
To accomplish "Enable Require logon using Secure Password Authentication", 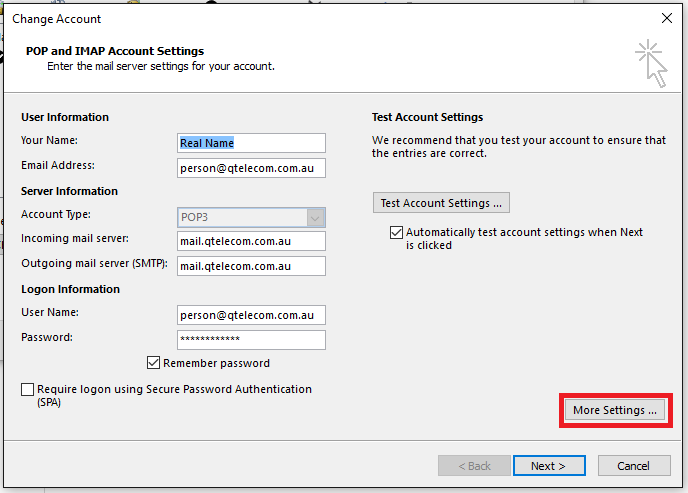I will (x=28, y=389).
